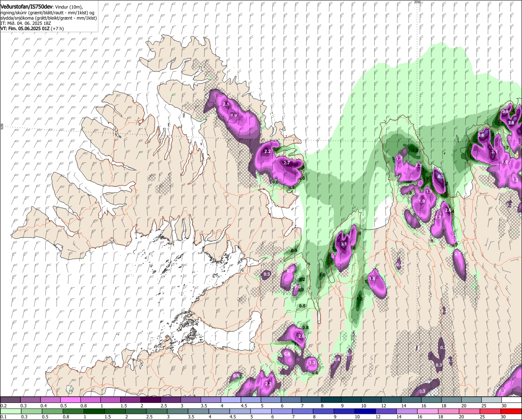Click the 4–4.5 pale lavender snow legend swatch
The width and height of the screenshot is (522, 420).
[231, 400]
